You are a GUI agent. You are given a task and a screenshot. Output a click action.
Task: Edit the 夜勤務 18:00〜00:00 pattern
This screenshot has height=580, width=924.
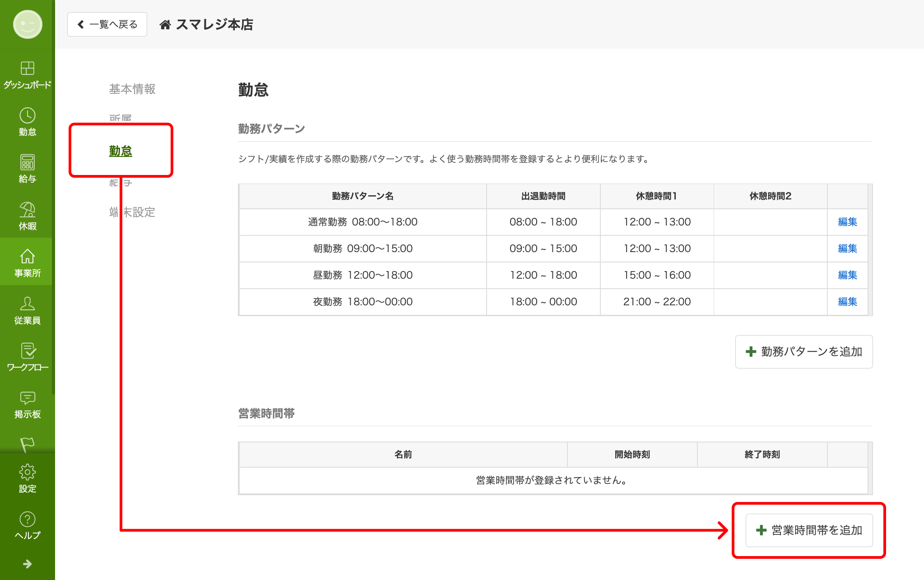(x=847, y=302)
